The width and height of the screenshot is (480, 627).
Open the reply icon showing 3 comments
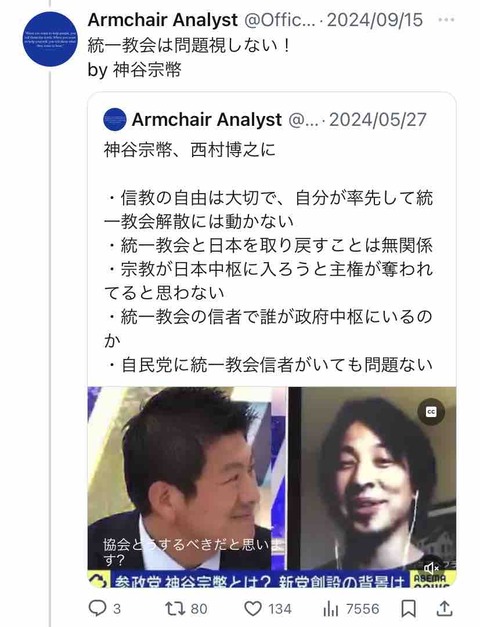97,608
